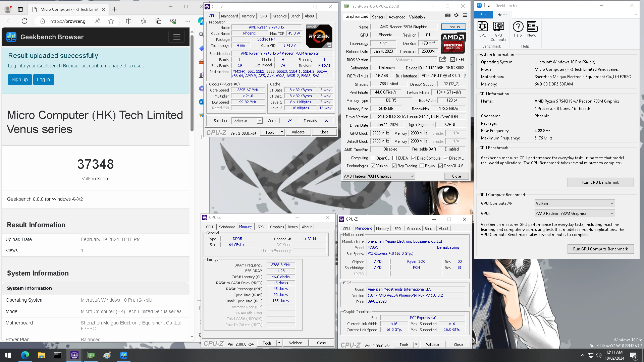The height and width of the screenshot is (362, 644).
Task: Toggle DirectML checkbox in GPU-Z
Action: pos(446,158)
